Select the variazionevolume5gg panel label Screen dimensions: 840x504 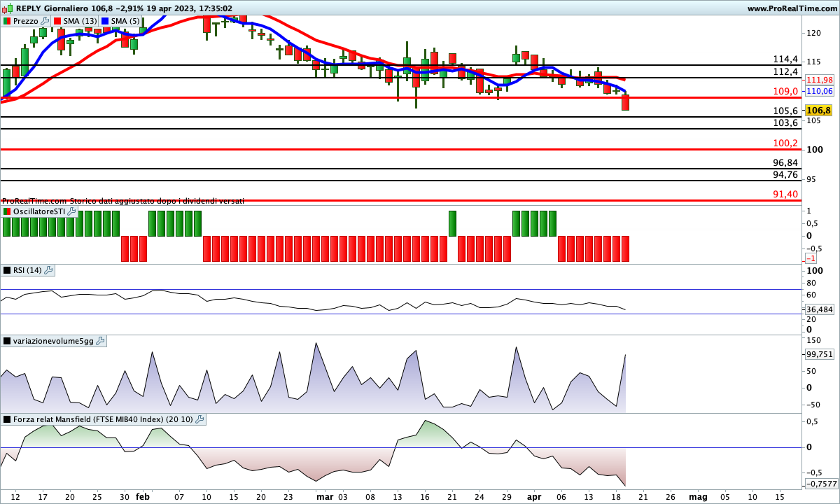click(53, 341)
